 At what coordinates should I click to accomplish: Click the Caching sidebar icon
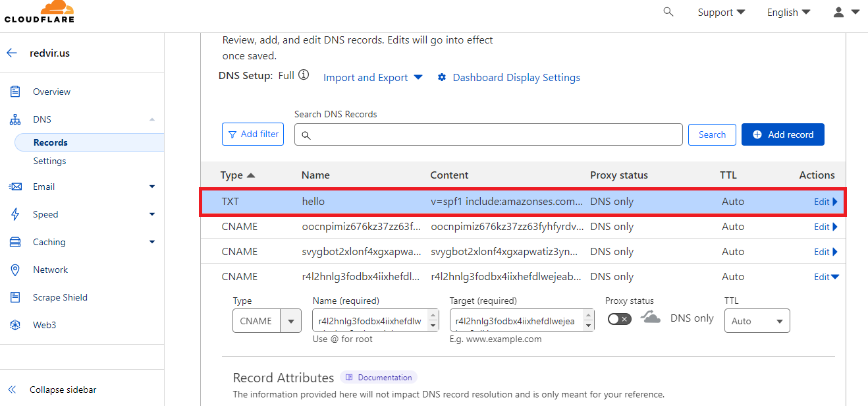(14, 242)
